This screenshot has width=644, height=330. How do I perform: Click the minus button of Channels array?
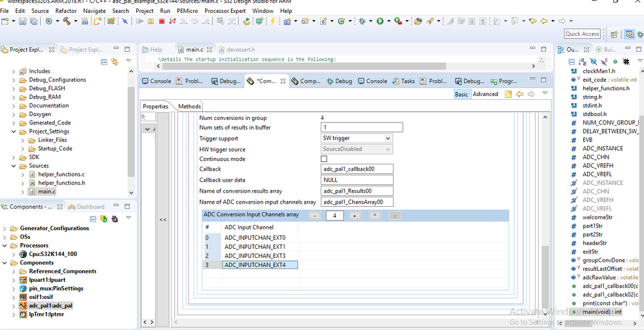(315, 215)
